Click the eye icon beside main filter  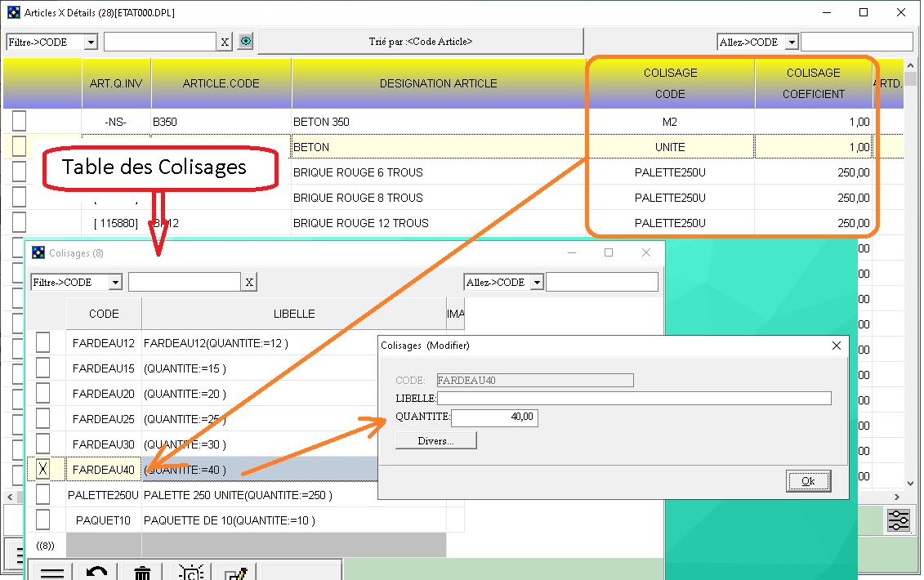[x=245, y=42]
